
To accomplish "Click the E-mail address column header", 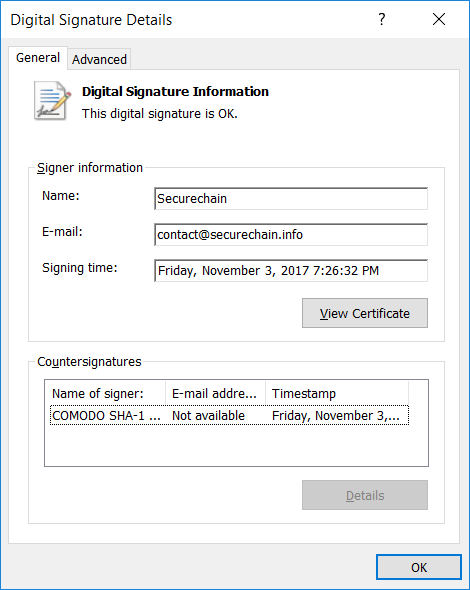I will tap(216, 393).
